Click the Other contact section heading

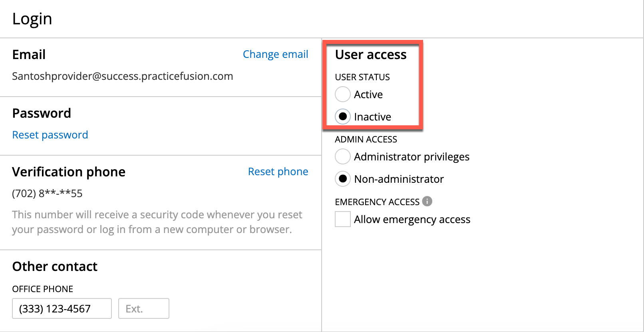click(x=55, y=266)
